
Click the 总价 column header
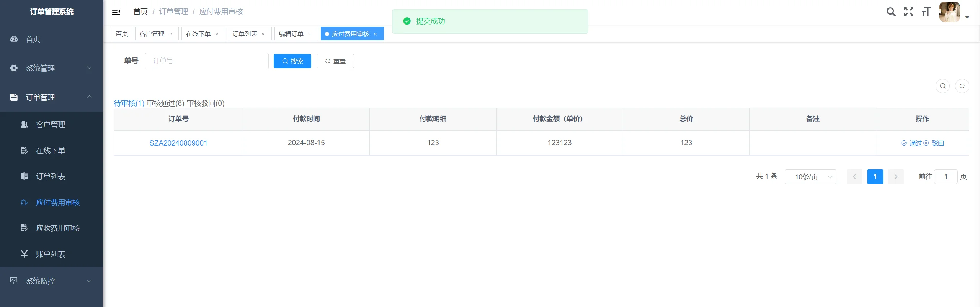(x=686, y=119)
